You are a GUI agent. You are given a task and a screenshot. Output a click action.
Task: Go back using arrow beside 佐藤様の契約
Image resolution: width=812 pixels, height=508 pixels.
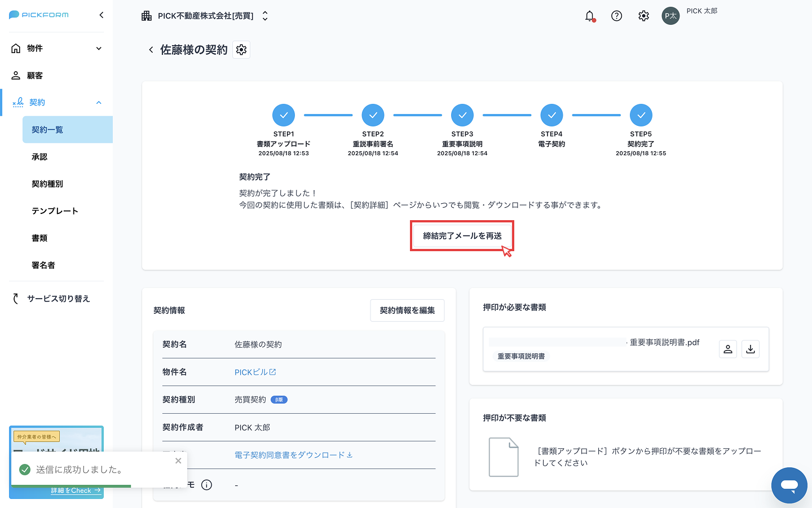coord(151,50)
